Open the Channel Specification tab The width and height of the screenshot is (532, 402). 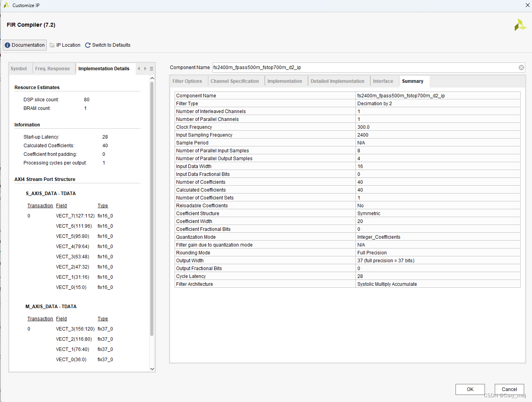click(x=235, y=81)
